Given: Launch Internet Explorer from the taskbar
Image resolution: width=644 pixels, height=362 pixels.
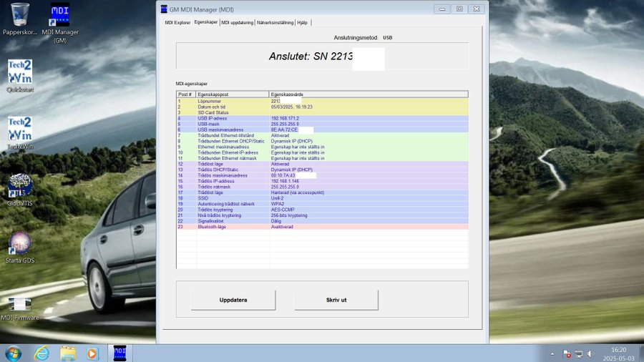Looking at the screenshot, I should tap(42, 353).
